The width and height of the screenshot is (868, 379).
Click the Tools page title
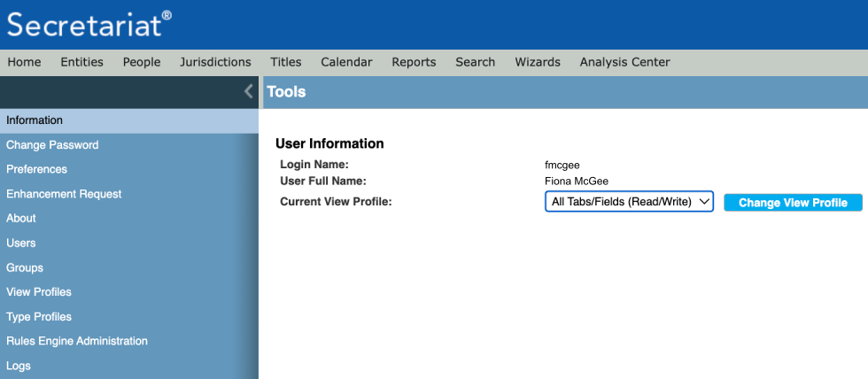pos(286,92)
